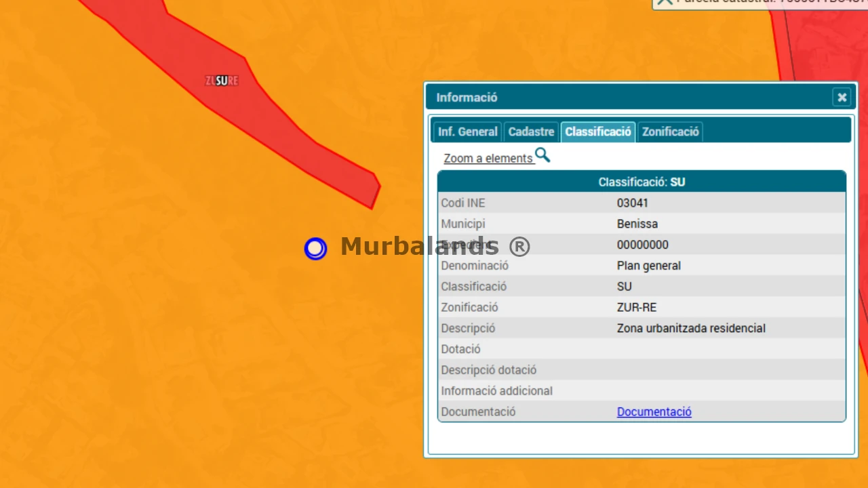Click the Informació panel title

pos(467,98)
